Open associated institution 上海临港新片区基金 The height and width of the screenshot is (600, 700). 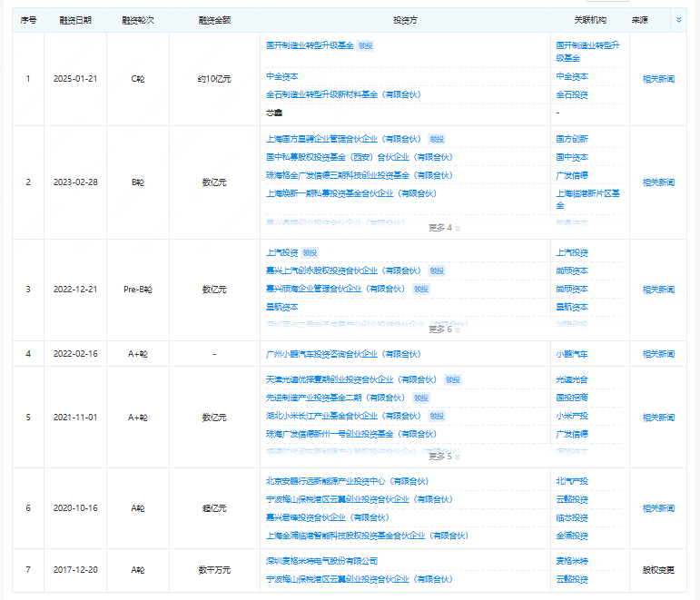tap(588, 199)
